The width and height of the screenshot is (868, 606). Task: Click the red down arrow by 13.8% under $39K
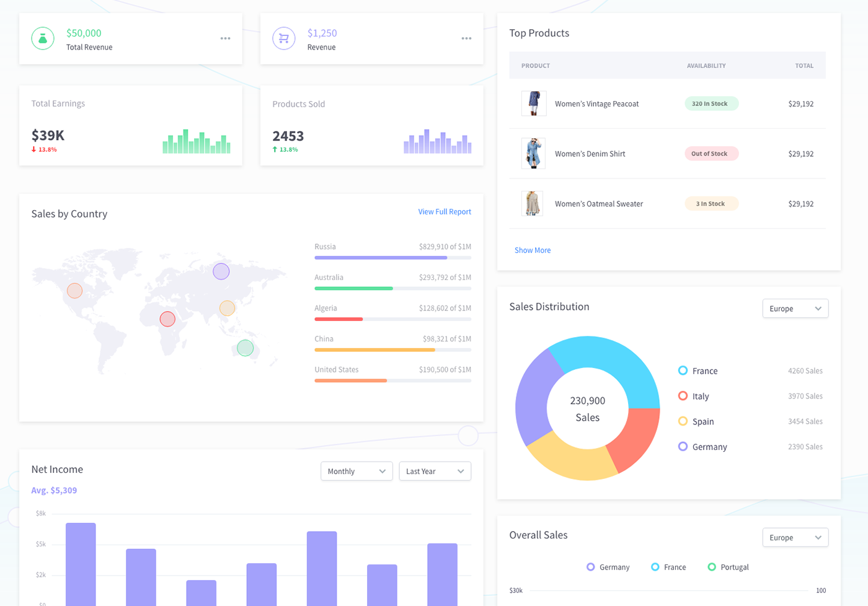(x=34, y=149)
